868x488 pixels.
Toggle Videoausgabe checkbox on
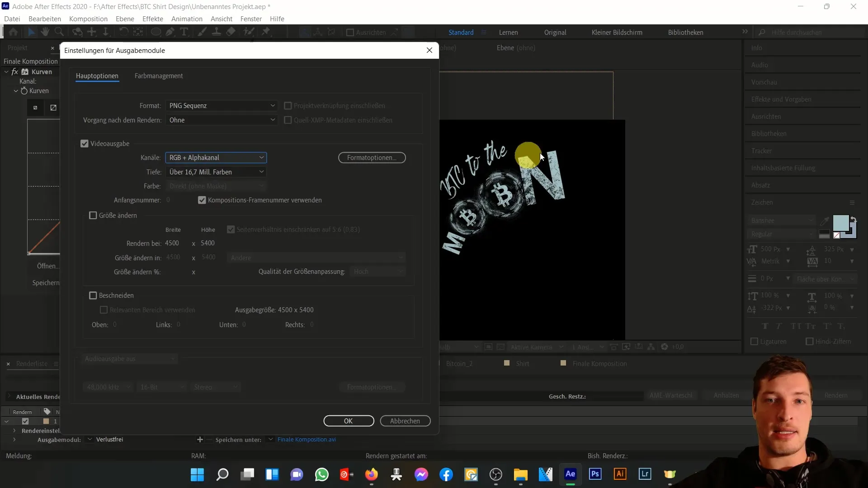85,143
